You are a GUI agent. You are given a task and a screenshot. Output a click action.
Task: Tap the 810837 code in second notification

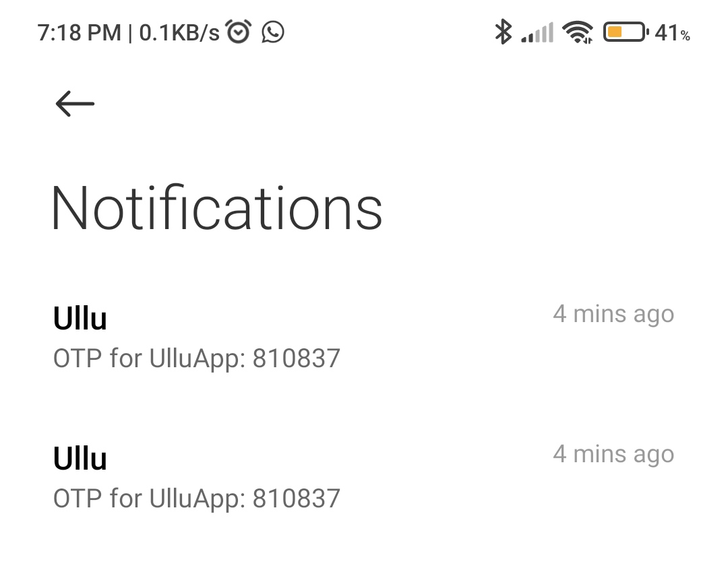click(297, 499)
